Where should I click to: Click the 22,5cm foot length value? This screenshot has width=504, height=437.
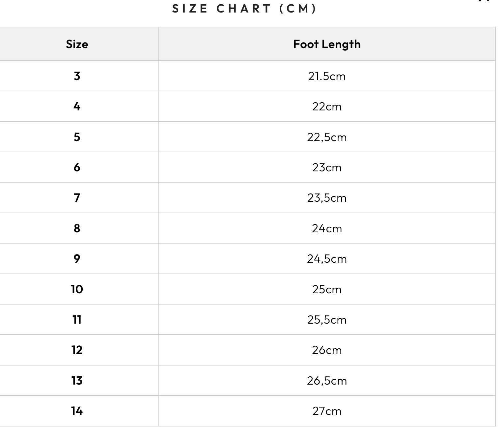[327, 137]
